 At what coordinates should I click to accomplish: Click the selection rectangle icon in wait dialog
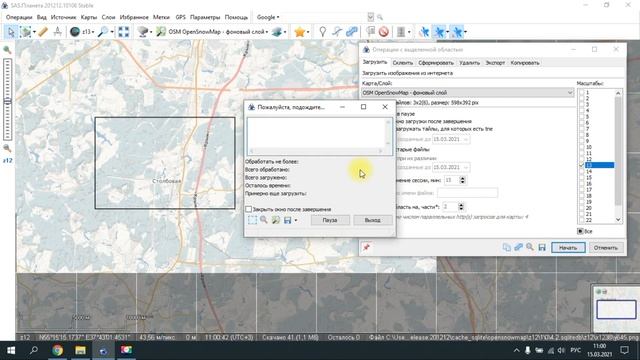[253, 220]
